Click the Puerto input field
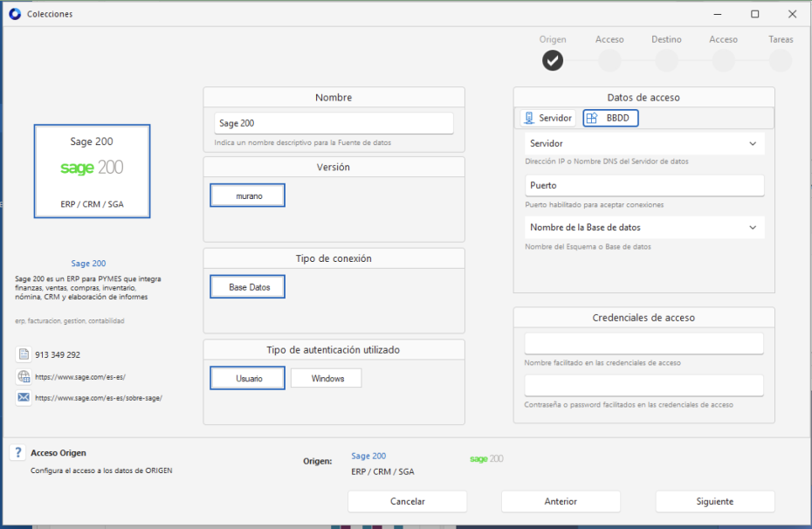The image size is (812, 529). click(x=644, y=185)
